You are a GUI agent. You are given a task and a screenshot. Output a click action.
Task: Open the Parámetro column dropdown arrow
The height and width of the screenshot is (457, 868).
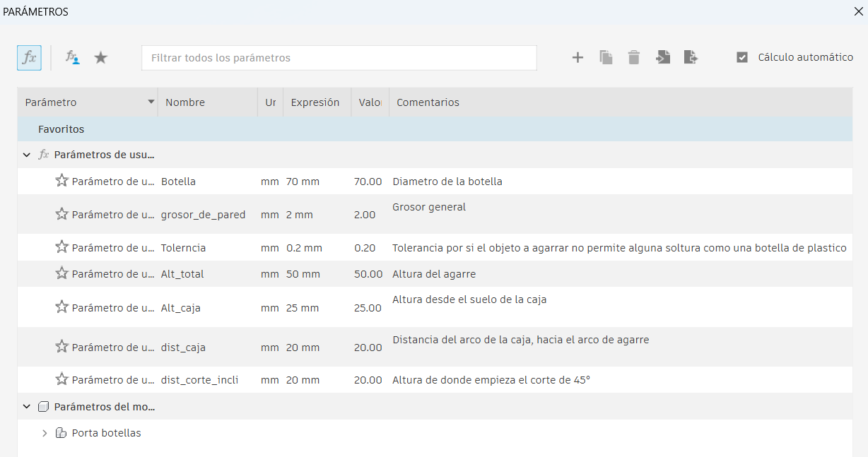[x=151, y=102]
